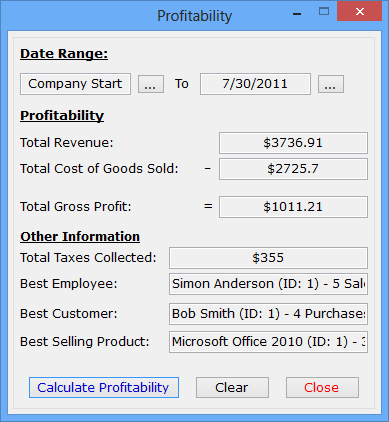The image size is (389, 422).
Task: Minimize the Profitability window
Action: pos(297,14)
